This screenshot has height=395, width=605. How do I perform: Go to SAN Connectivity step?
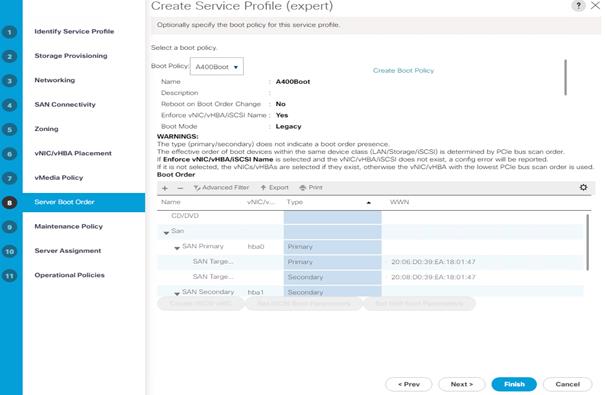pos(65,104)
